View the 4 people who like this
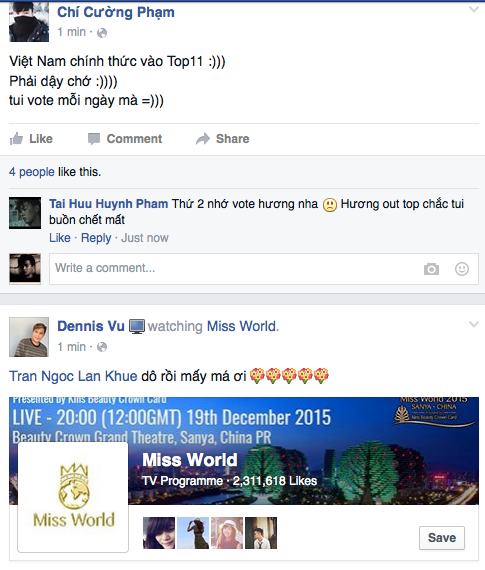Viewport: 485px width, 570px height. 32,172
